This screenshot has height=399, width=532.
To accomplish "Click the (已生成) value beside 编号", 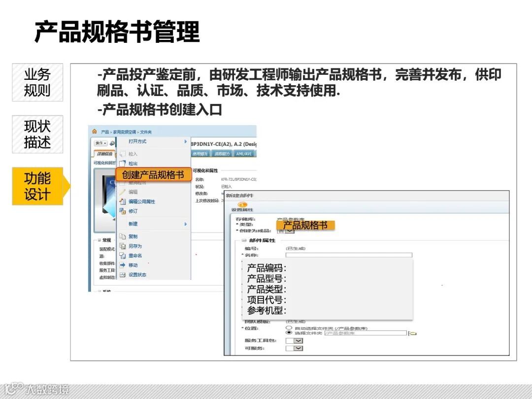I will (296, 248).
